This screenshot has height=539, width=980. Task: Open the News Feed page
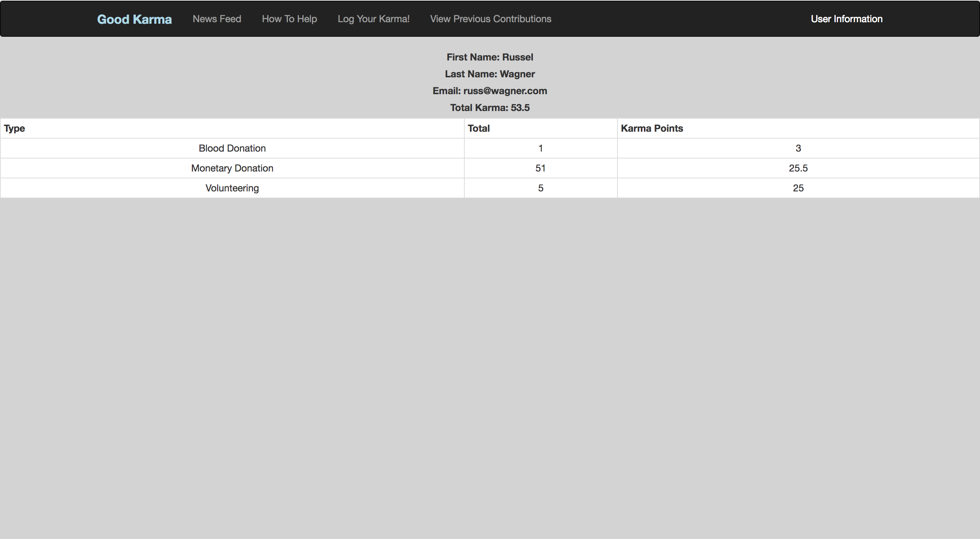[x=217, y=19]
